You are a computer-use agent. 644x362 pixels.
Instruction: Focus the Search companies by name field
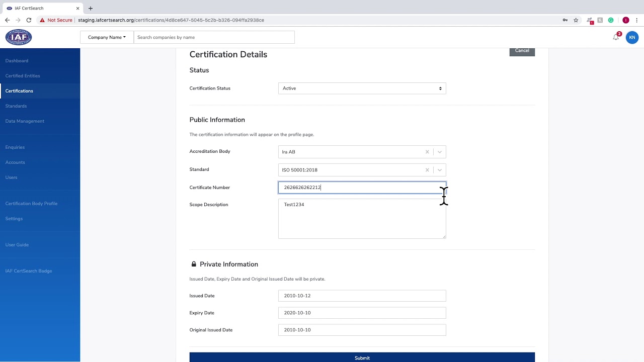coord(214,37)
